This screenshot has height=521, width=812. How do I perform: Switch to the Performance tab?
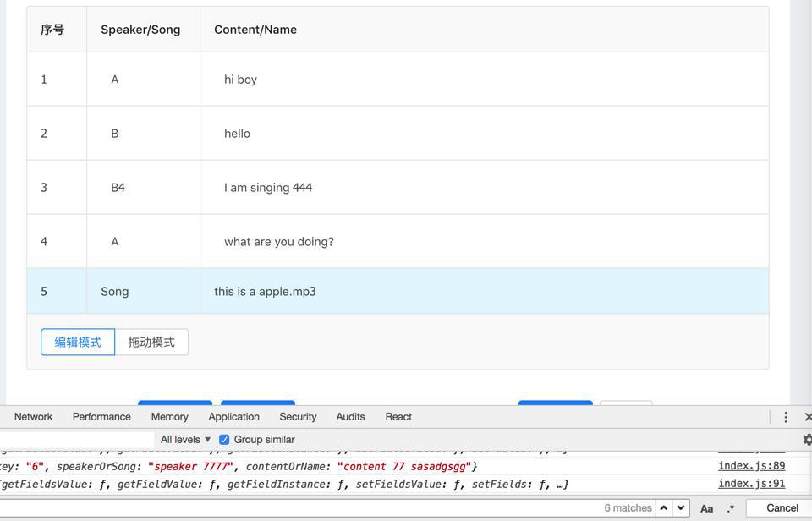coord(101,417)
